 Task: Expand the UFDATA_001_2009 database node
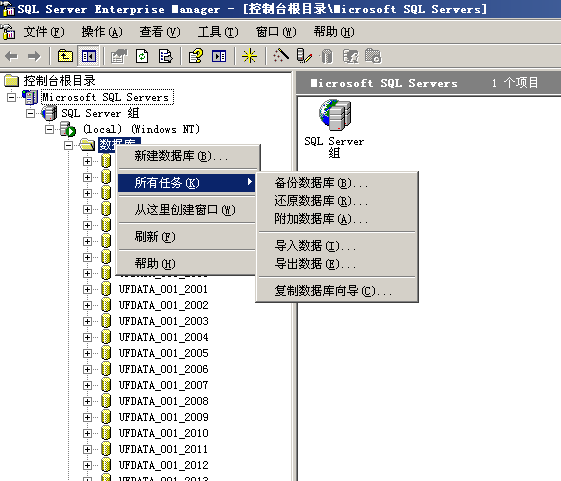click(x=87, y=417)
